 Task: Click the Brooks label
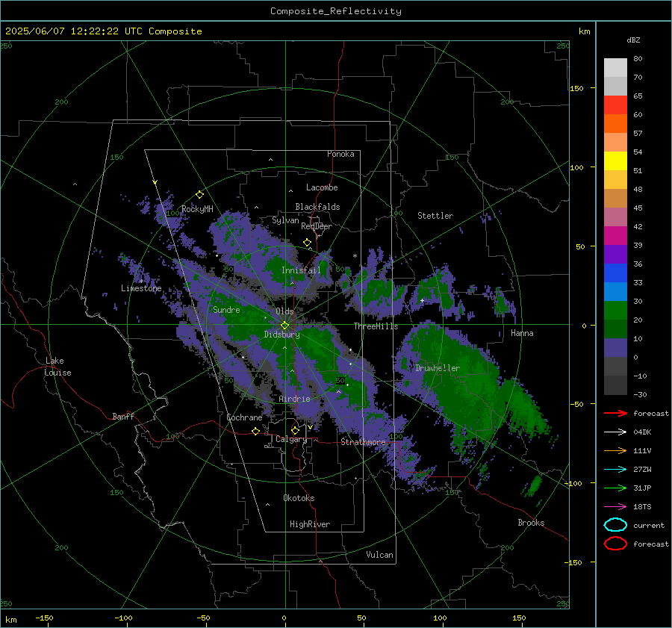click(531, 523)
